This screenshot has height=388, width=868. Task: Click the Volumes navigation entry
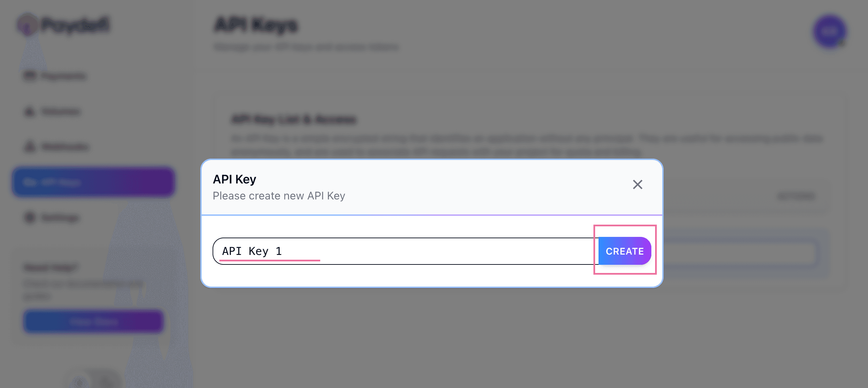click(x=61, y=111)
